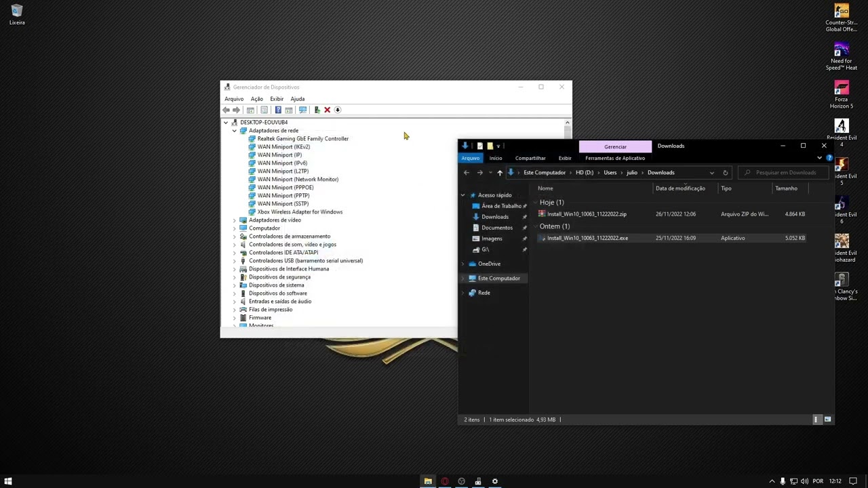Open the Início ribbon tab in Explorer
Viewport: 868px width, 488px height.
pyautogui.click(x=496, y=158)
